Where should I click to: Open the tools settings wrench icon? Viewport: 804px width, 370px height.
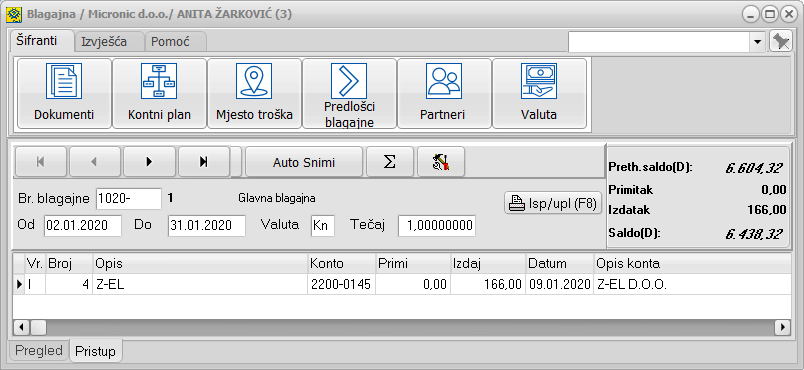441,162
